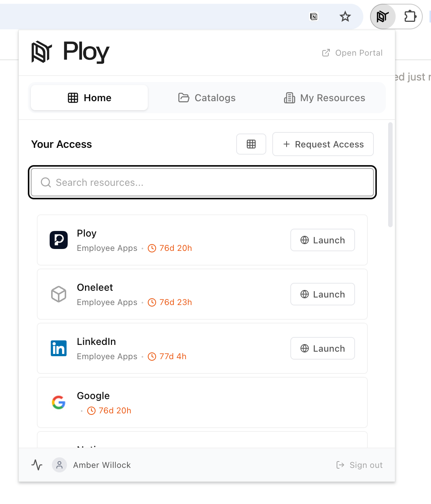Viewport: 431px width, 504px height.
Task: Click the Notion icon in the address bar
Action: [x=314, y=17]
